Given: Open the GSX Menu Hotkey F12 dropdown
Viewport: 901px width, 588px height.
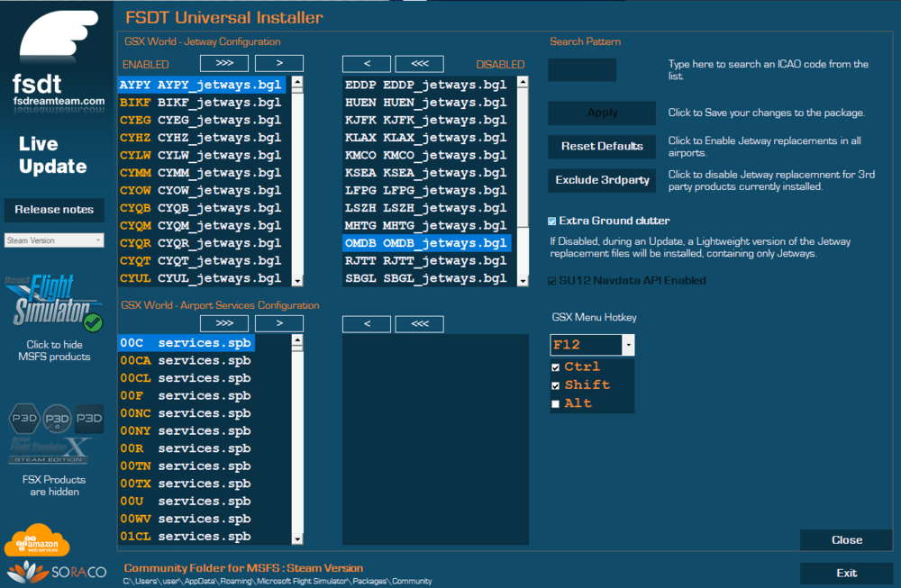Looking at the screenshot, I should coord(628,345).
